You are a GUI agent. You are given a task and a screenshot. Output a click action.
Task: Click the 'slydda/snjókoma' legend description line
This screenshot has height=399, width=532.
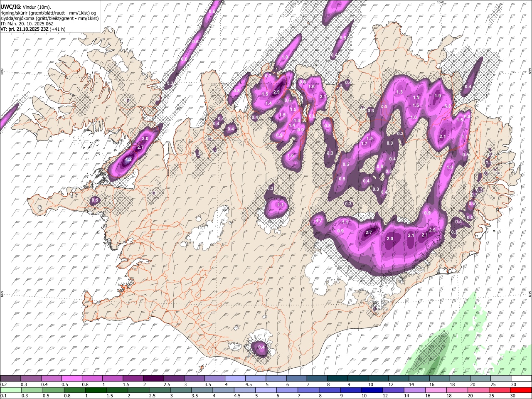(49, 18)
